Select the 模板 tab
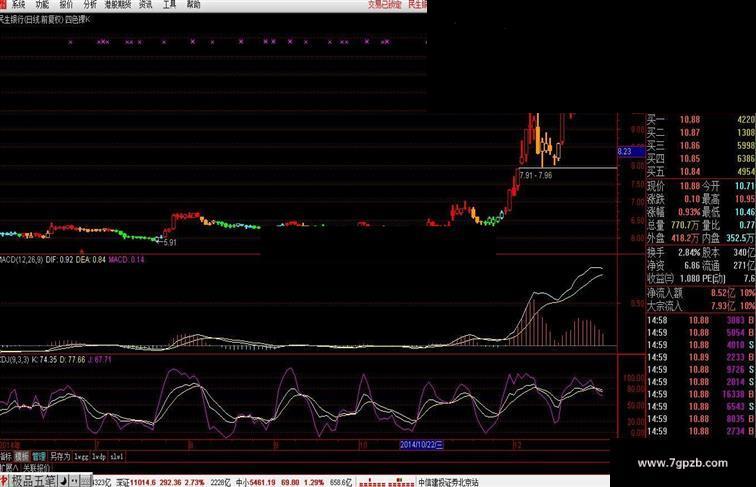Image resolution: width=756 pixels, height=487 pixels. (x=22, y=456)
